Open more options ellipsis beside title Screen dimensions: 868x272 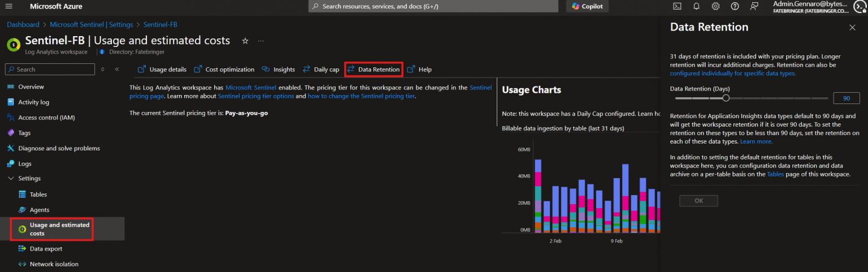pos(261,41)
